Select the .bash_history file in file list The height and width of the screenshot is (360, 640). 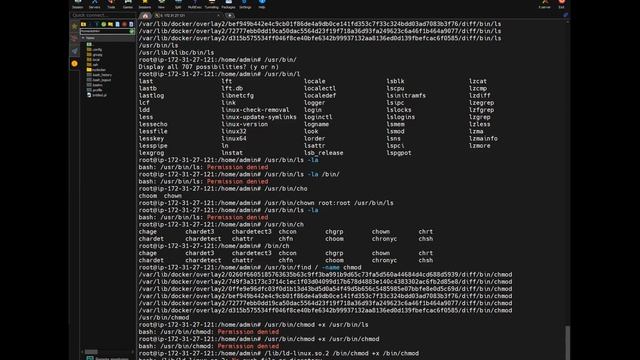(99, 75)
